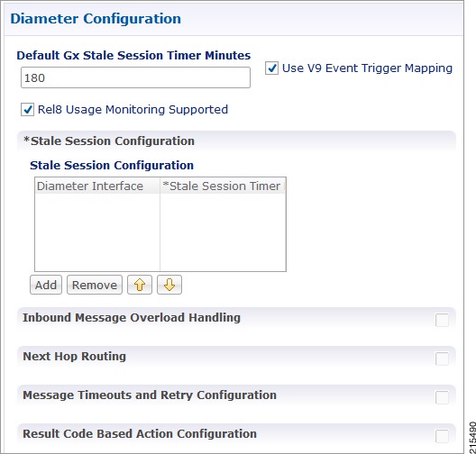476x454 pixels.
Task: Enable the Next Hop Routing checkbox
Action: click(442, 359)
